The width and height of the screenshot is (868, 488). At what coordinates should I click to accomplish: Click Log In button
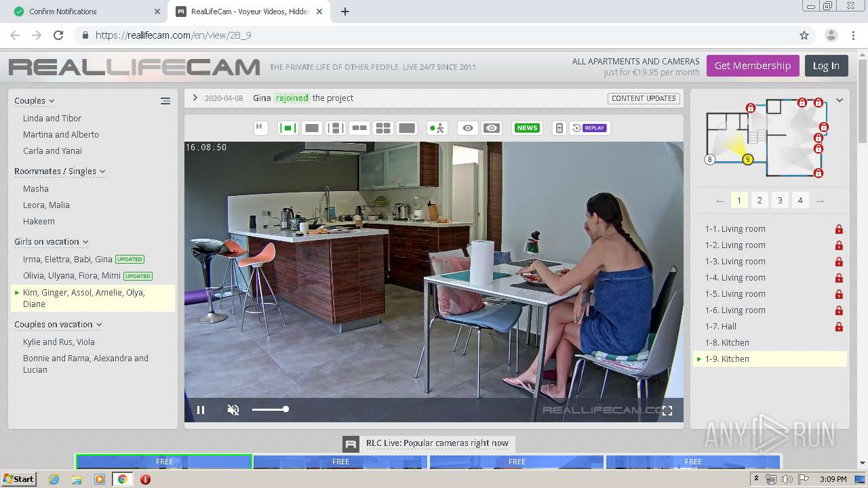coord(826,66)
